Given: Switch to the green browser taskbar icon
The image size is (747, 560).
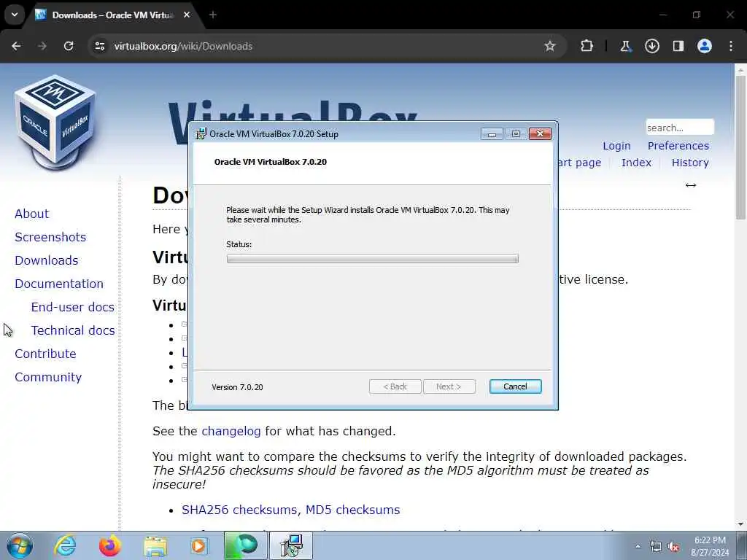Looking at the screenshot, I should 245,545.
